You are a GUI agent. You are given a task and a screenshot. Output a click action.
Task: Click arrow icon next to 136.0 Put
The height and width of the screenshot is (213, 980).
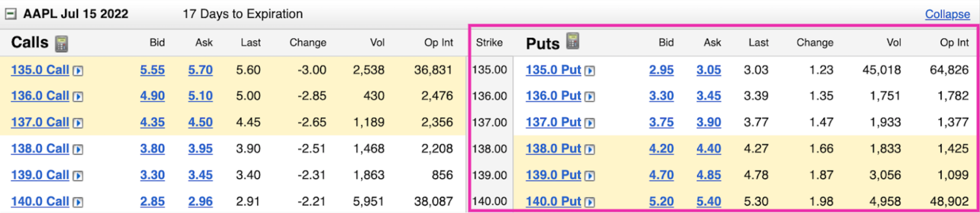590,97
